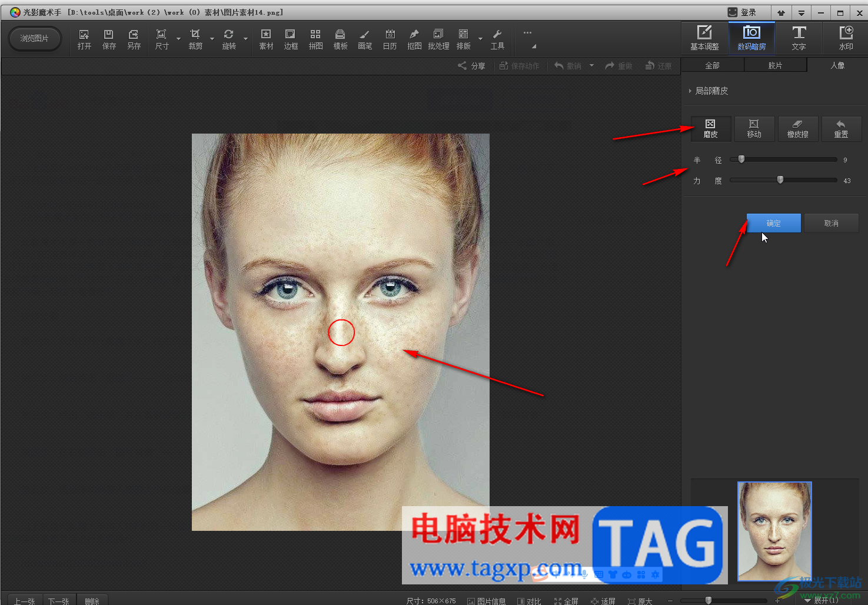Select the 人像 portrait tab

837,65
